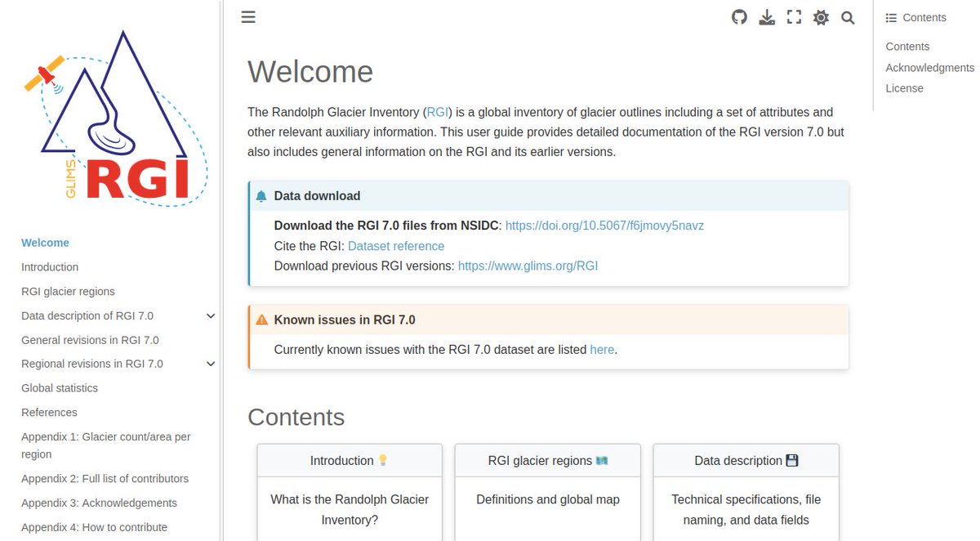Open Appendix 3: Acknowledgements

(x=99, y=503)
